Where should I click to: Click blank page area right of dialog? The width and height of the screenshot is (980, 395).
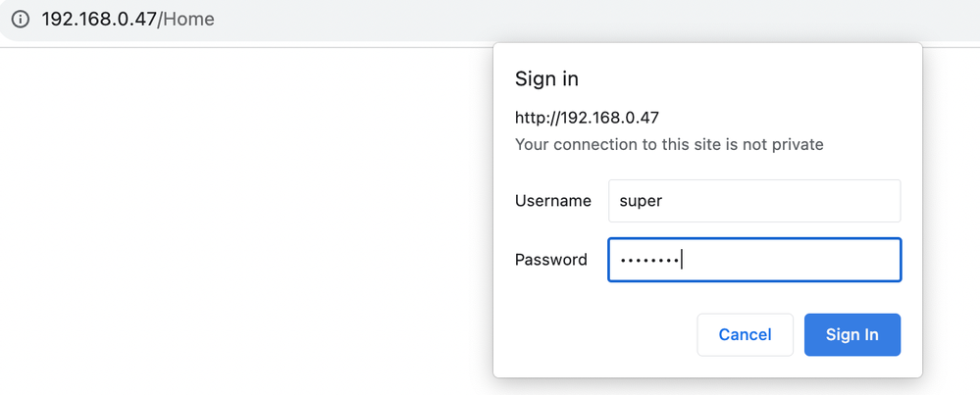tap(950, 216)
